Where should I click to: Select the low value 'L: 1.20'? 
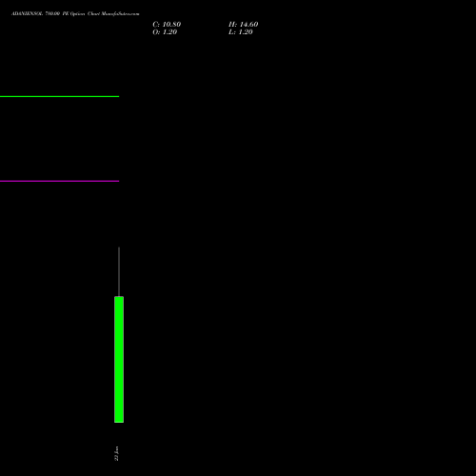point(241,32)
